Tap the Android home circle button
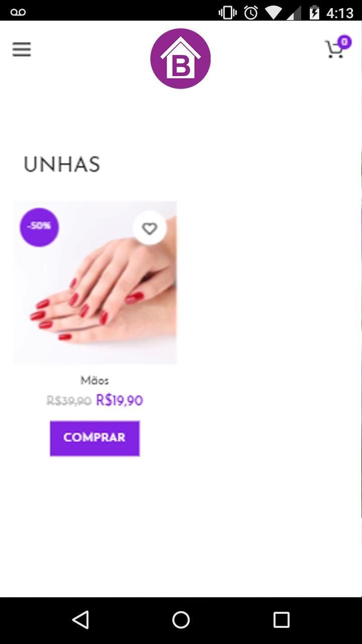 pyautogui.click(x=181, y=620)
